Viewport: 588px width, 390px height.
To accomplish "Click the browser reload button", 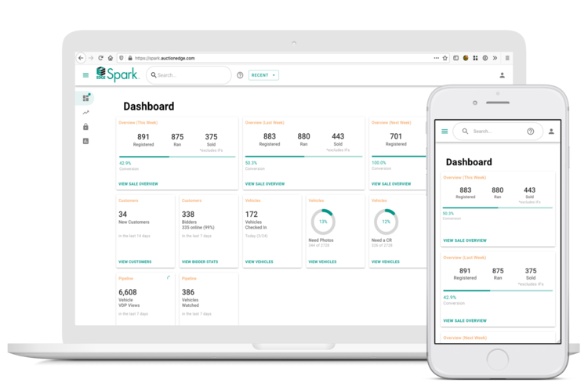I will [x=100, y=58].
